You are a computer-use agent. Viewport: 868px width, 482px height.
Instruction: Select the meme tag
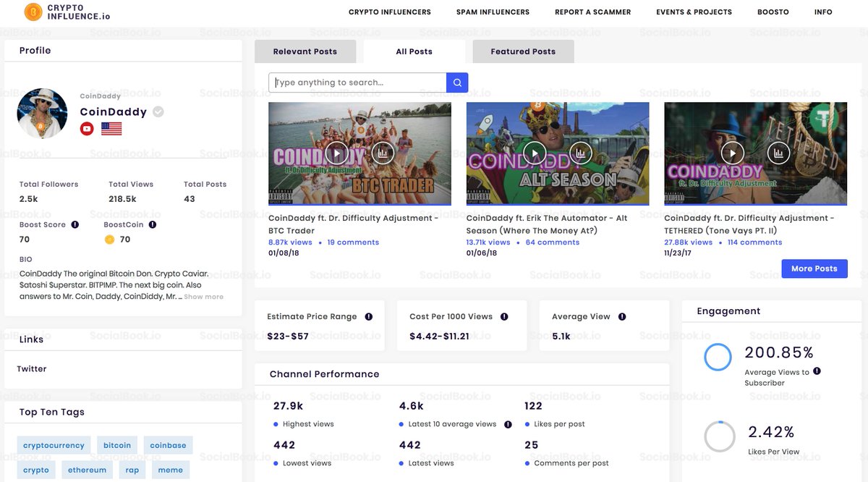[171, 470]
